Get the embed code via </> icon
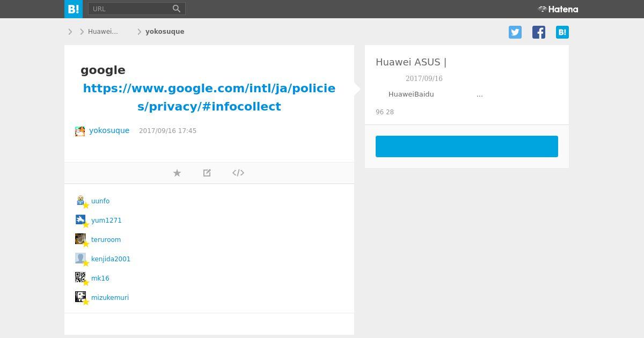 (238, 173)
